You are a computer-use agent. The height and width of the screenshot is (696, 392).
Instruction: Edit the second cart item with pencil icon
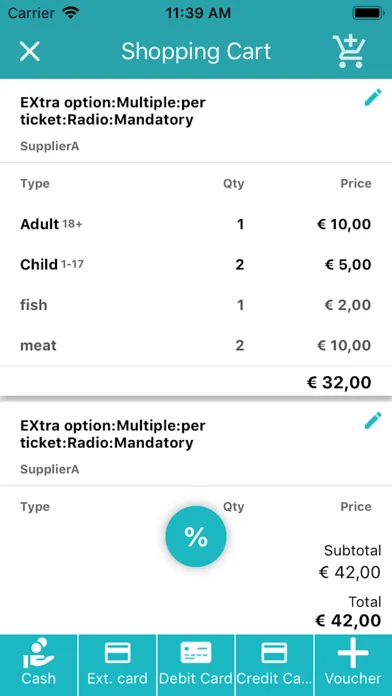pyautogui.click(x=373, y=420)
